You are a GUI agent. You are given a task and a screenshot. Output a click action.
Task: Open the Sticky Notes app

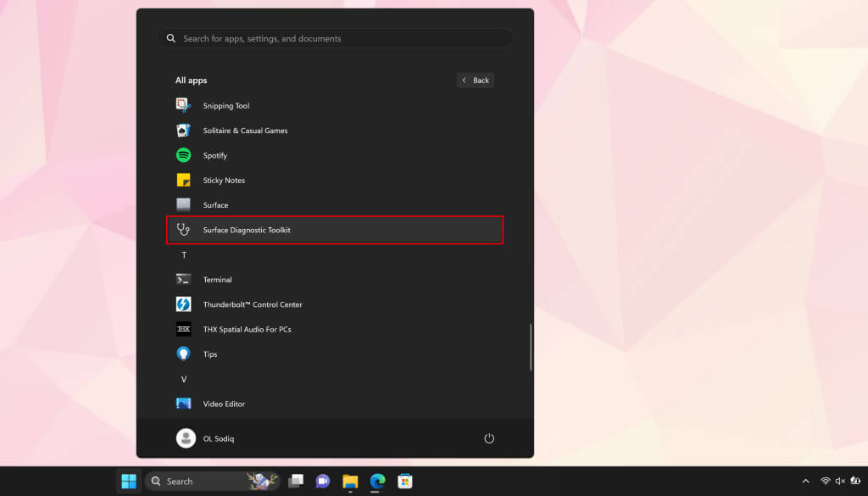coord(223,181)
